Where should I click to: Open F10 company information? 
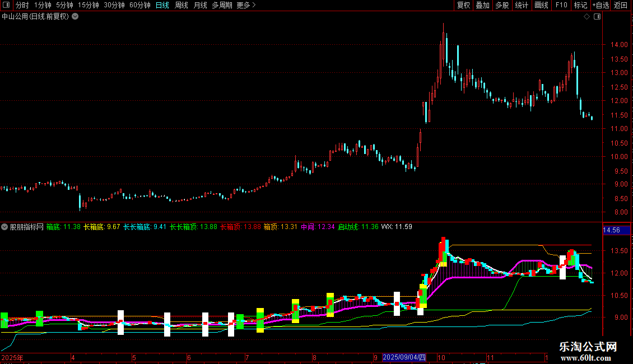(x=561, y=5)
